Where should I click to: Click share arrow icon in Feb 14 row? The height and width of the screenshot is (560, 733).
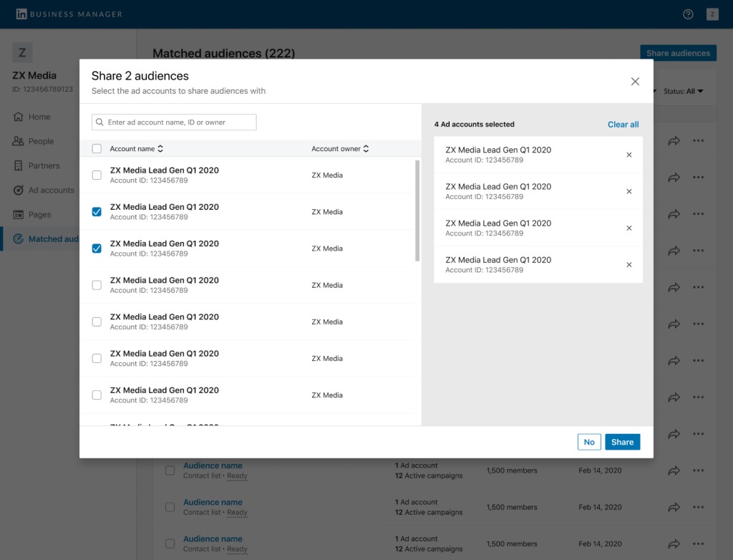coord(674,470)
